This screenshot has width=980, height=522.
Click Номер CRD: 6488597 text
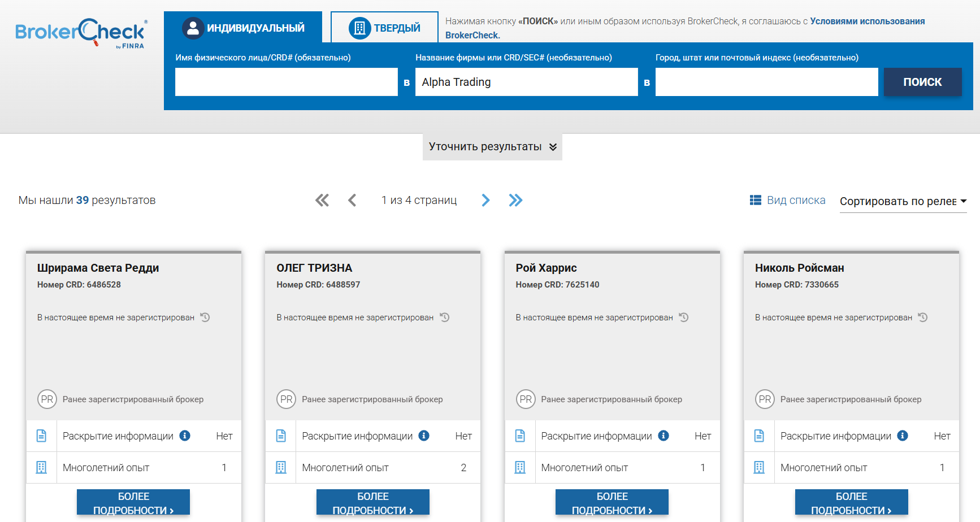318,285
